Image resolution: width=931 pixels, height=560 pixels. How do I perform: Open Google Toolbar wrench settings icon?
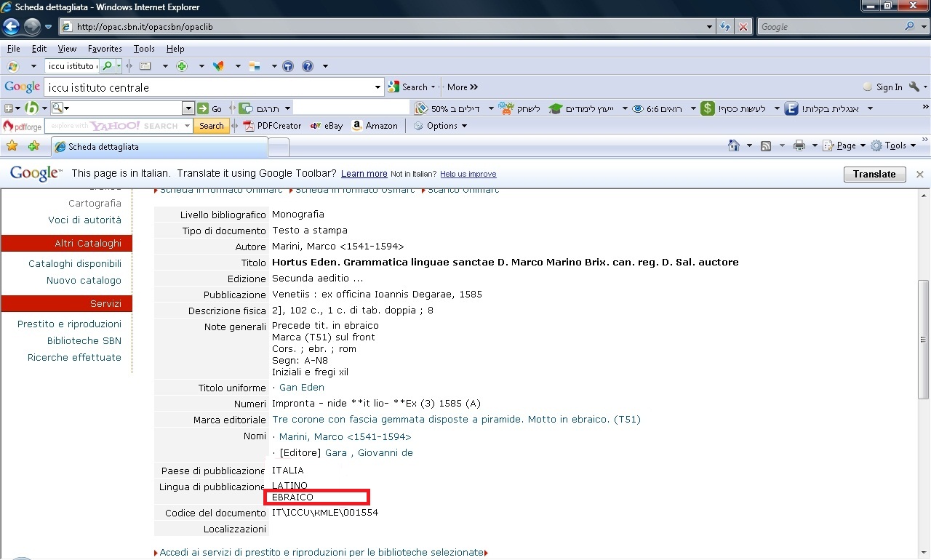(914, 87)
